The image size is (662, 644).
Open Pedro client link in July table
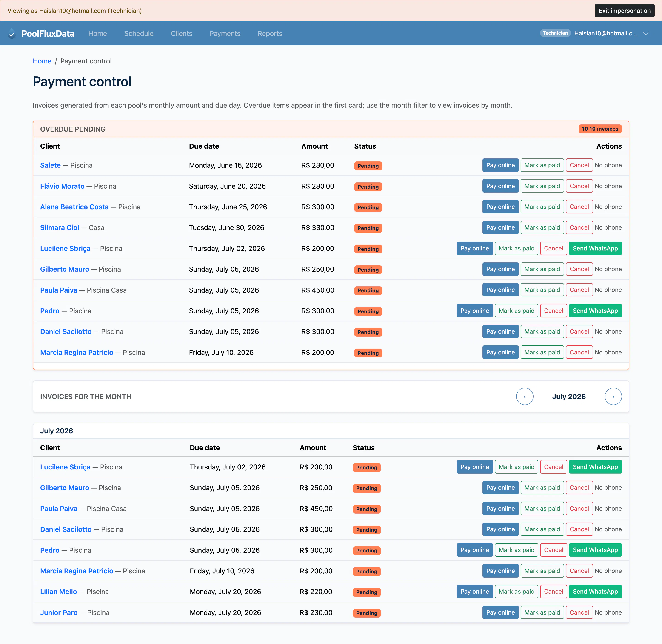(x=50, y=550)
